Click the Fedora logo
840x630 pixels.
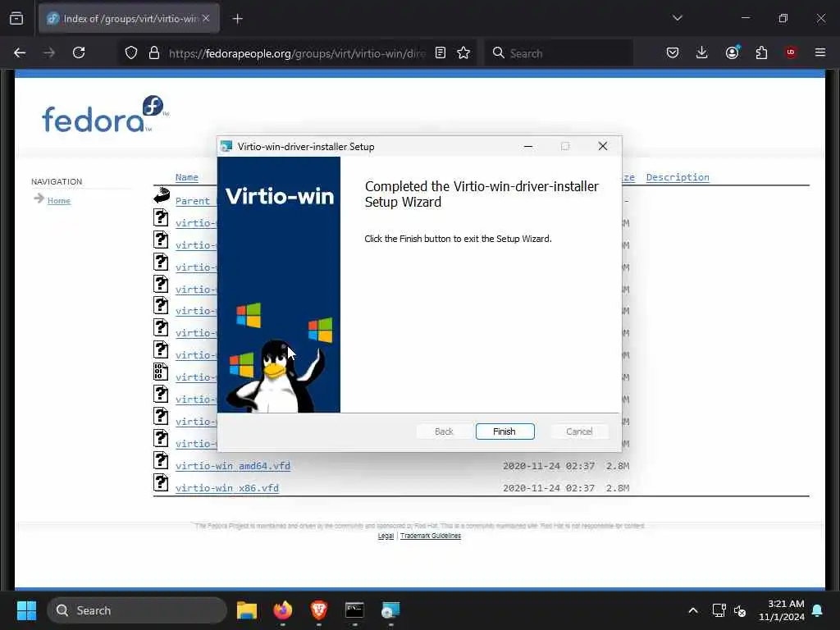coord(105,114)
